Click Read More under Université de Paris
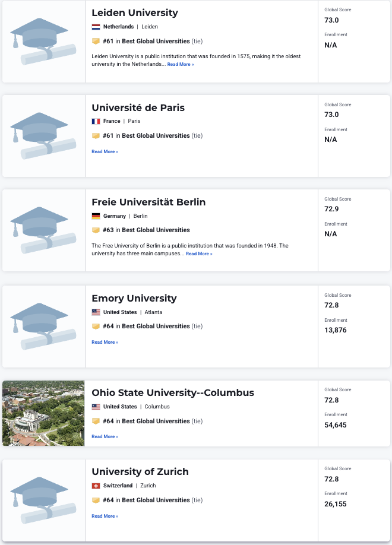This screenshot has height=545, width=392. coord(105,151)
